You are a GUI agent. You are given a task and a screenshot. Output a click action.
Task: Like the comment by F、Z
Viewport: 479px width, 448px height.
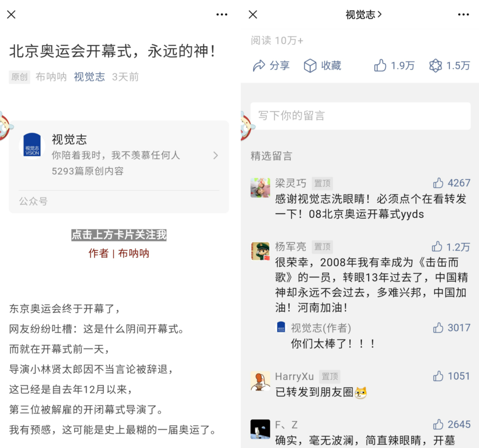pos(438,424)
